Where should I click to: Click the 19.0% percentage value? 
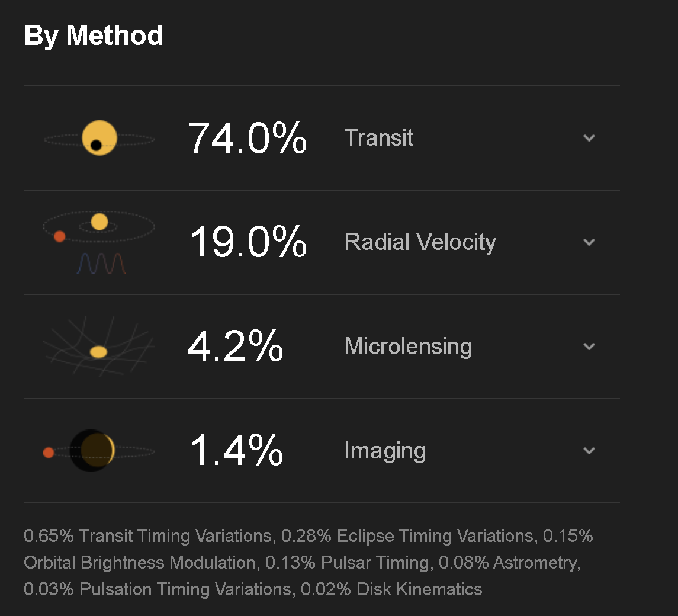(x=248, y=242)
